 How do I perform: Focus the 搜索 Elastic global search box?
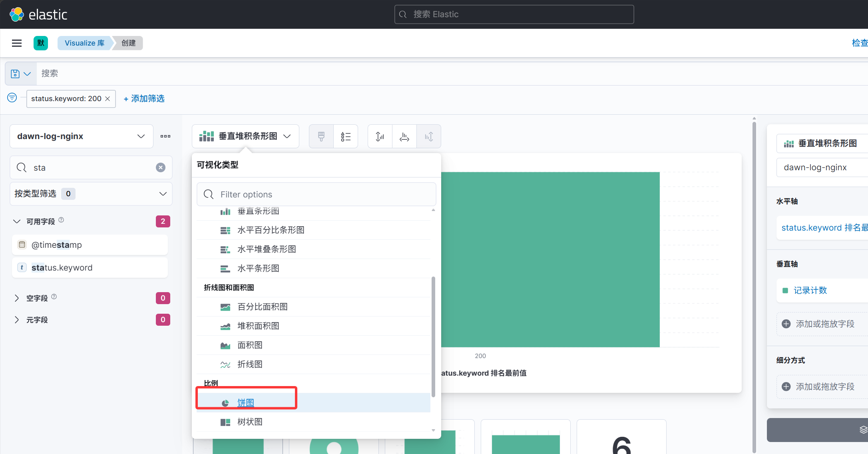coord(514,14)
